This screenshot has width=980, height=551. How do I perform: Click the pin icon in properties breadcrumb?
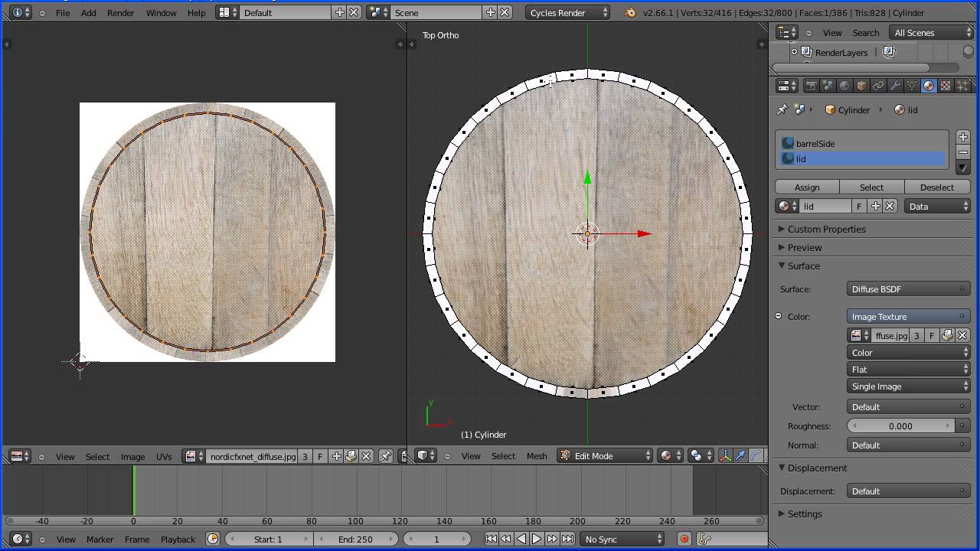tap(782, 110)
